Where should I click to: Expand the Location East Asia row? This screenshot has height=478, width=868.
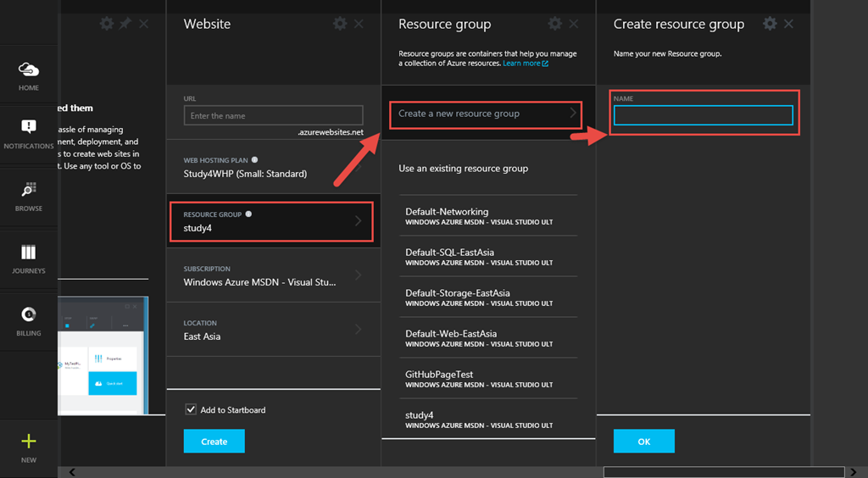pyautogui.click(x=271, y=330)
